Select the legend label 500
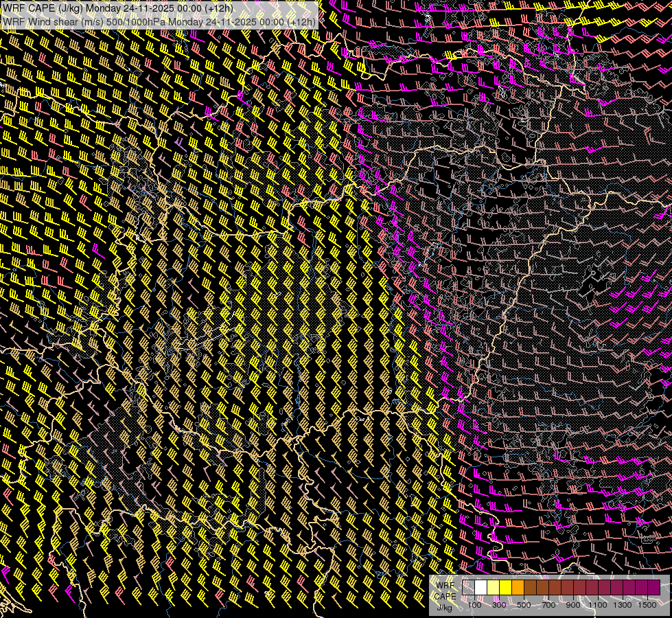Screen dimensions: 672x618 coord(524,605)
